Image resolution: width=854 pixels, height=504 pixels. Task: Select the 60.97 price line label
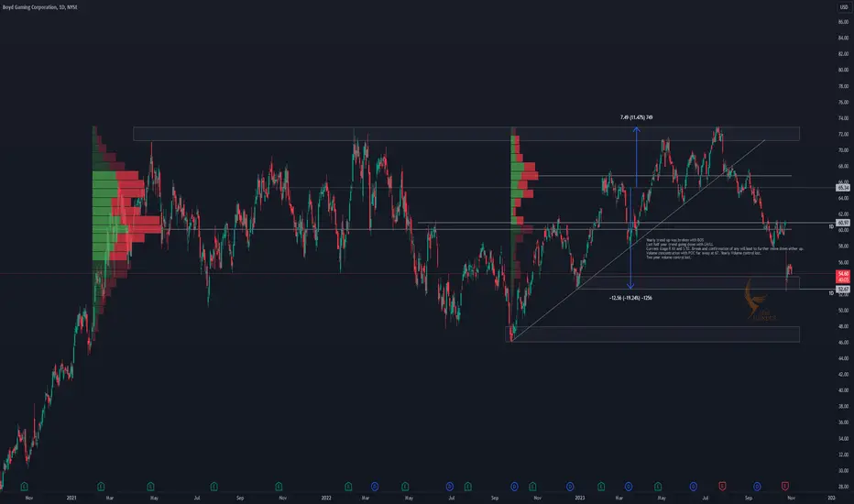pyautogui.click(x=843, y=223)
